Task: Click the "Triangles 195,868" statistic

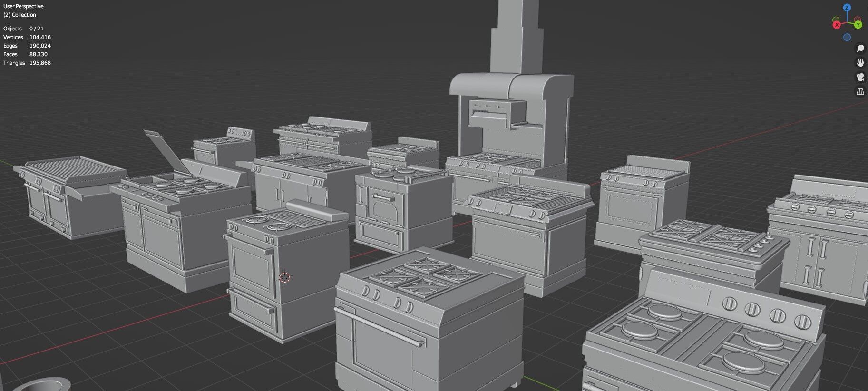Action: [27, 63]
